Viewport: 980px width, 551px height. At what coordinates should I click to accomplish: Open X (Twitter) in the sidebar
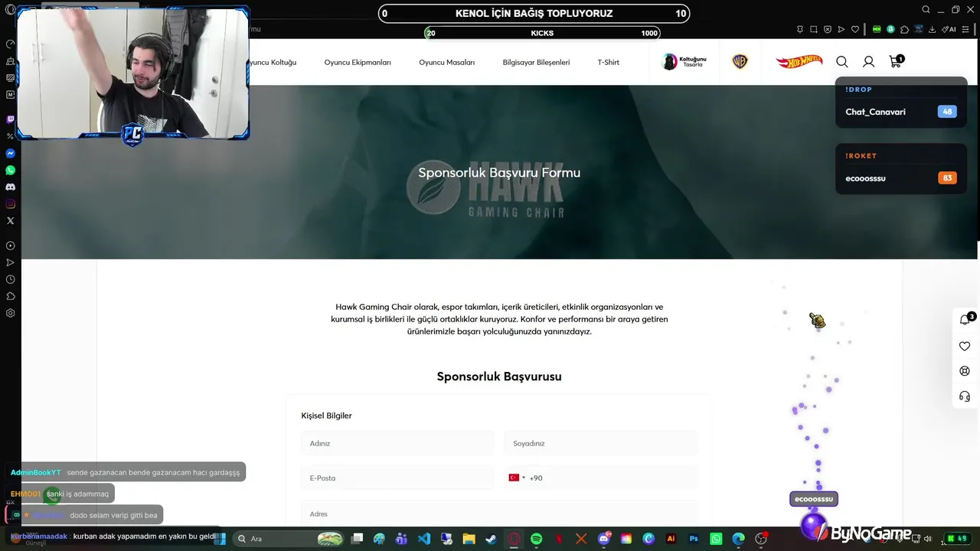(x=11, y=220)
